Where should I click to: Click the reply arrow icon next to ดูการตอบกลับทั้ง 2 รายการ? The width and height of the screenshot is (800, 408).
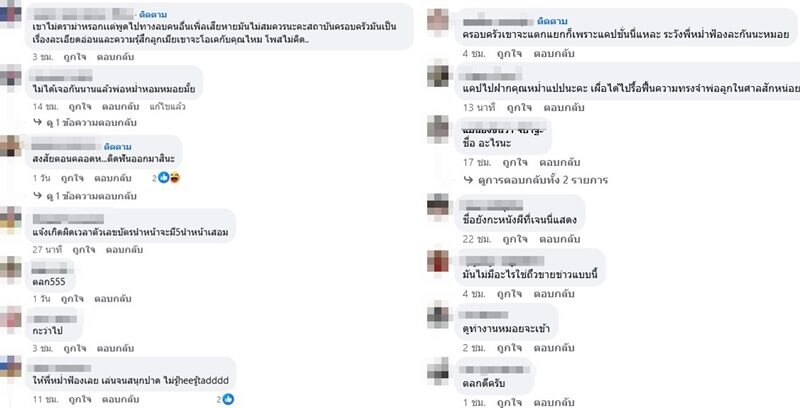(x=468, y=180)
